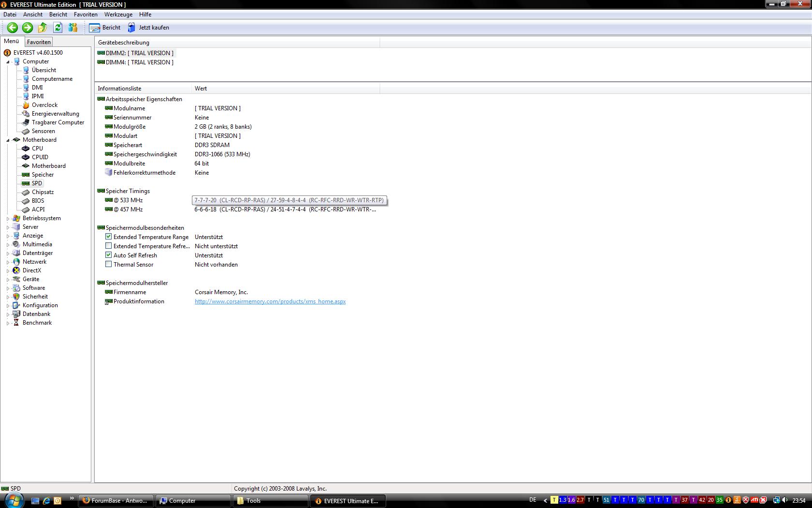Open Energieverwaltung in the tree
The image size is (812, 508).
pos(55,114)
